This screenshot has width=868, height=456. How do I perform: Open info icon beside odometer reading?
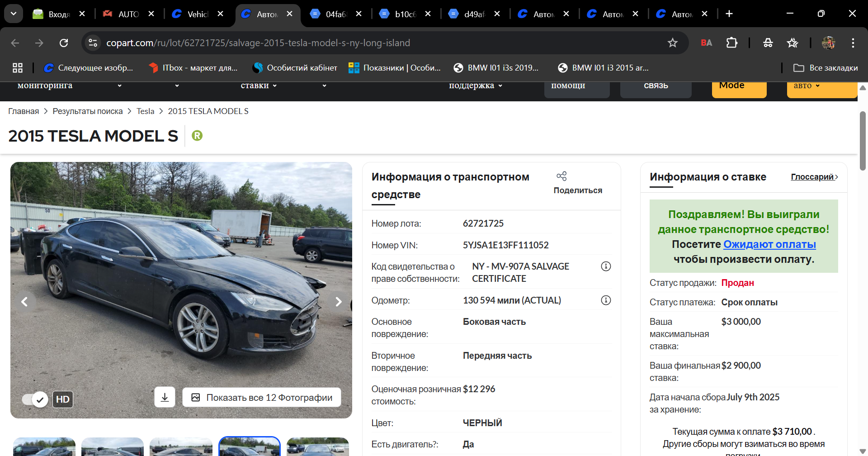[x=606, y=300]
